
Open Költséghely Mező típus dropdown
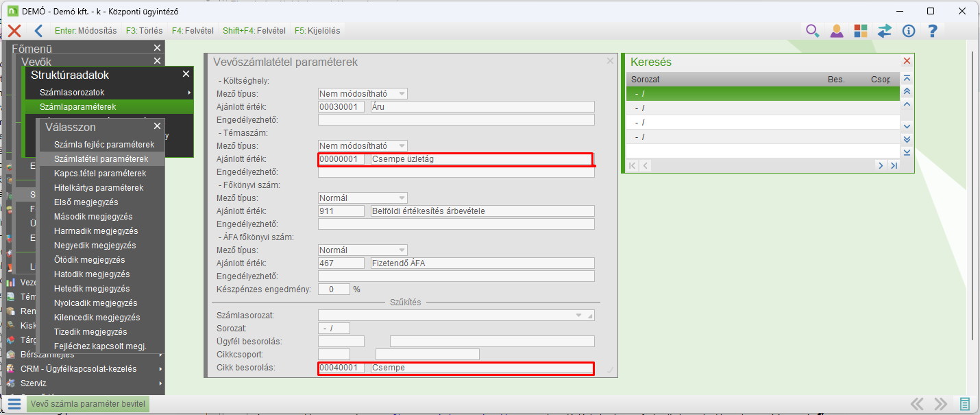pyautogui.click(x=402, y=93)
